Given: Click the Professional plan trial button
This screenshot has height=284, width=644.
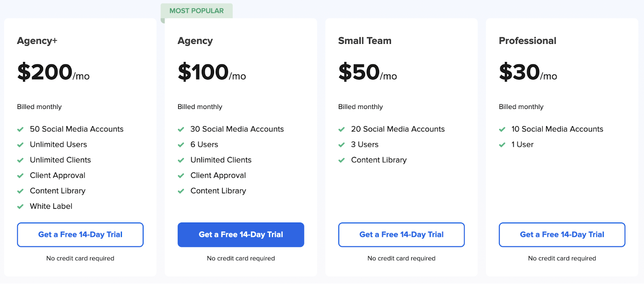Looking at the screenshot, I should tap(561, 235).
